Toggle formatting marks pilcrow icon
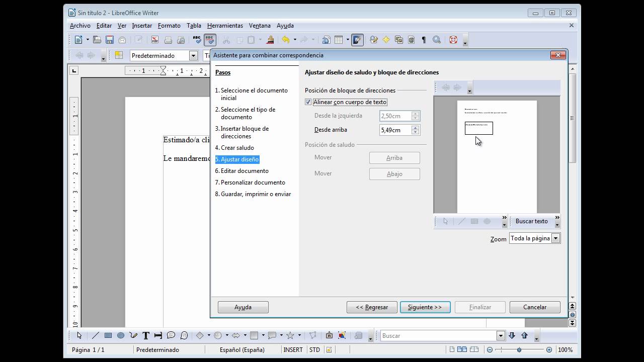 pos(424,40)
